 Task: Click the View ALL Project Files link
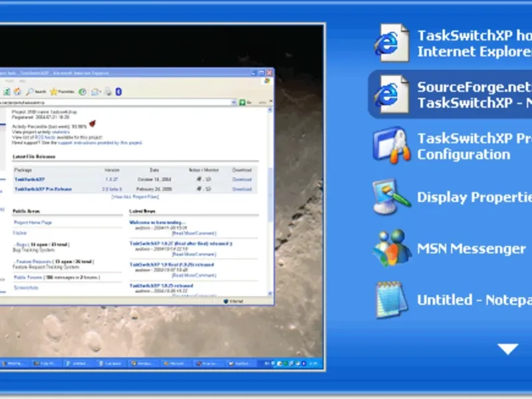point(135,197)
